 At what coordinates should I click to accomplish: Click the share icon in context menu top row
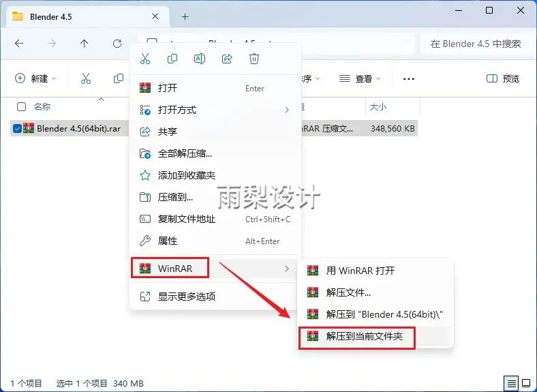pos(227,59)
